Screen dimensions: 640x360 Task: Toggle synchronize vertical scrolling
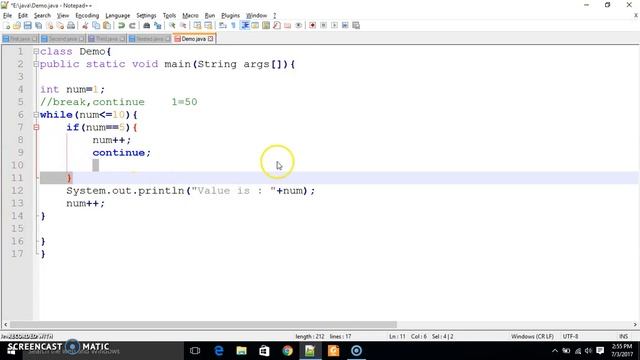click(x=197, y=25)
